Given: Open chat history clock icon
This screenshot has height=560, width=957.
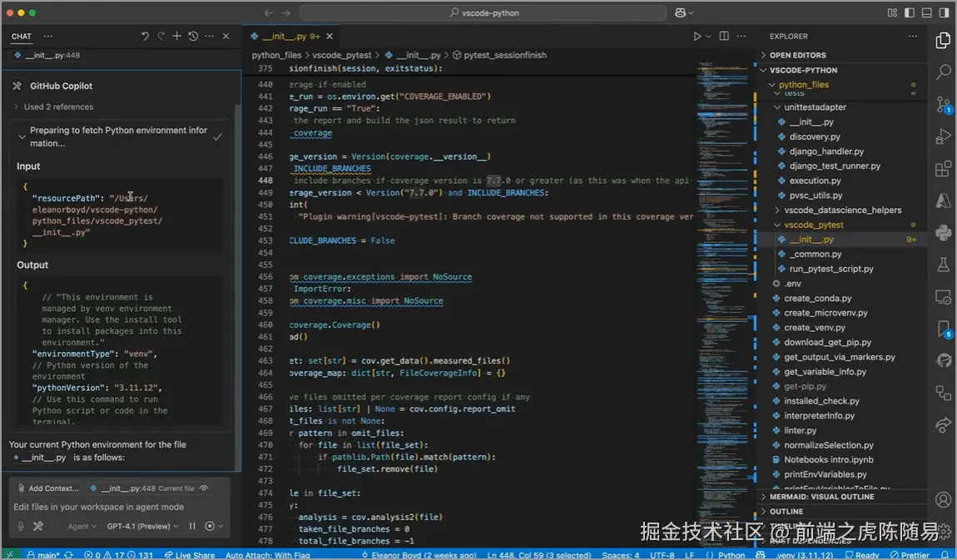Looking at the screenshot, I should [193, 37].
